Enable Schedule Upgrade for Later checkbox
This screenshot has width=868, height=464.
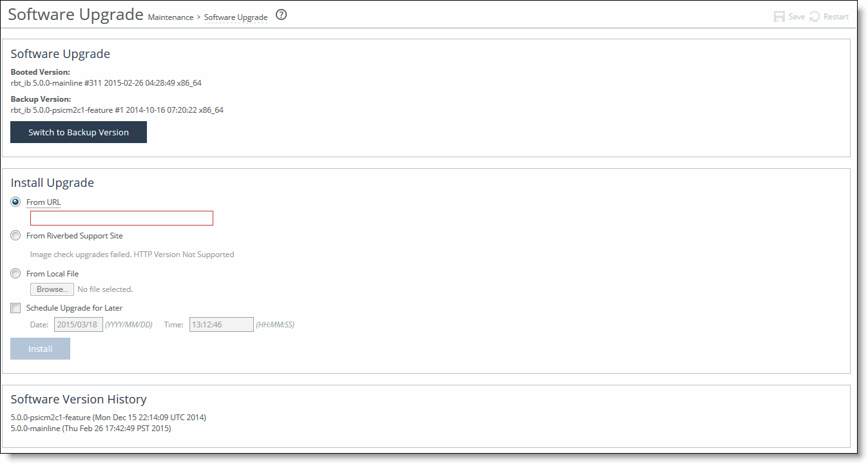coord(15,308)
